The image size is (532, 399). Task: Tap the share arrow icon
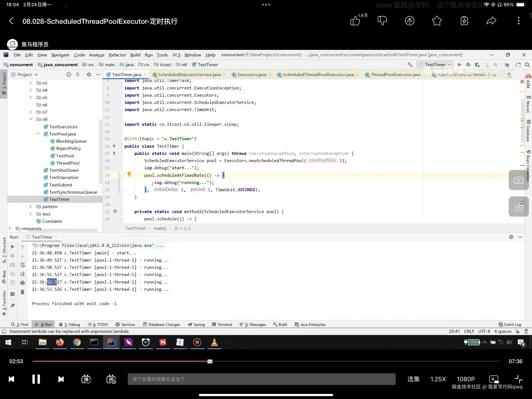[x=491, y=21]
